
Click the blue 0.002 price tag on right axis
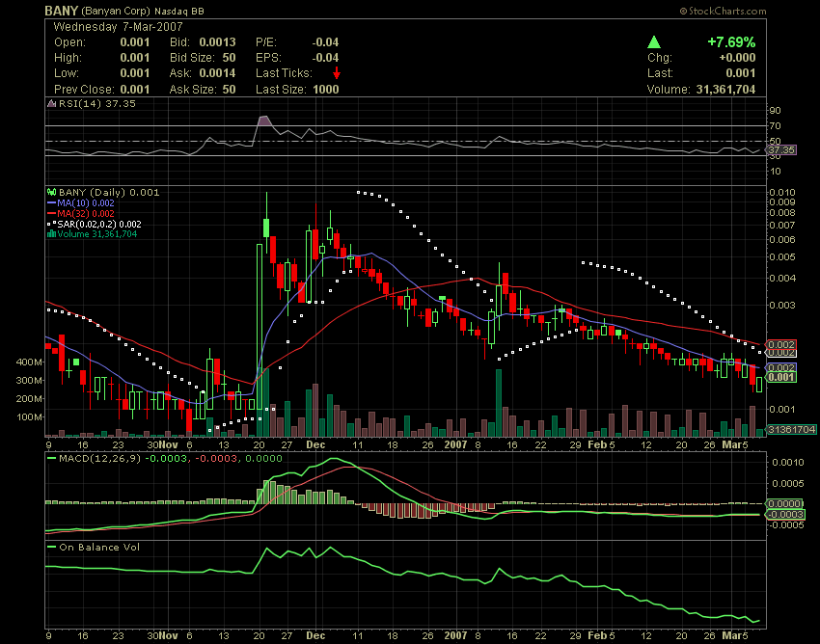pyautogui.click(x=780, y=367)
